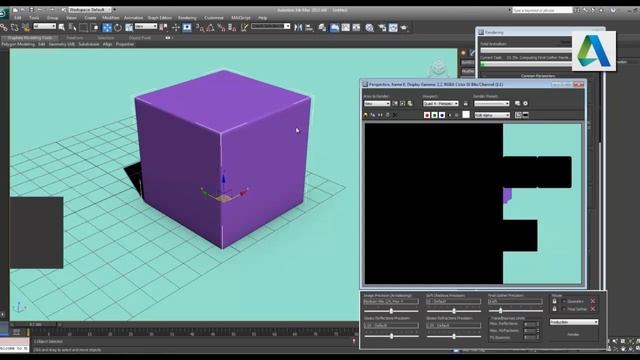Click the Mirror tool icon

tap(298, 27)
